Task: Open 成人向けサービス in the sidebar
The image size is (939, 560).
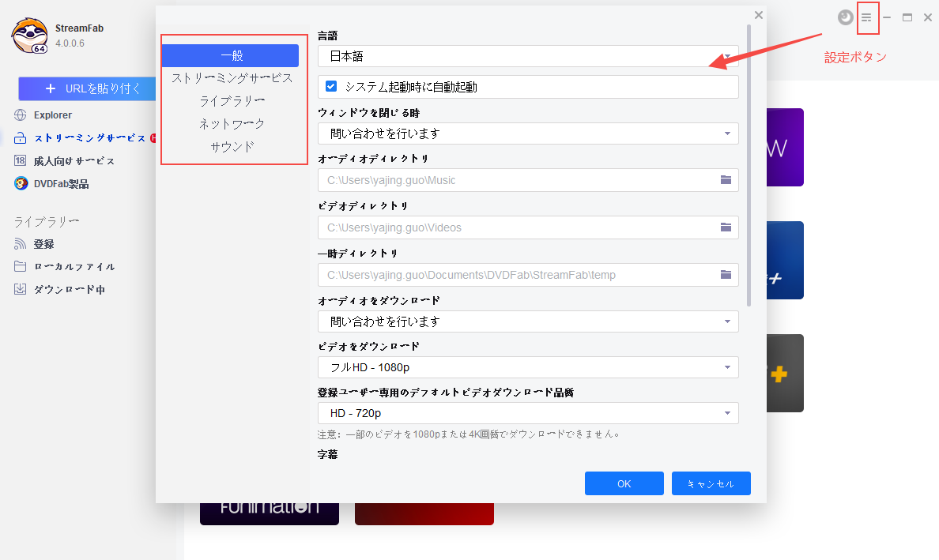Action: (x=74, y=161)
